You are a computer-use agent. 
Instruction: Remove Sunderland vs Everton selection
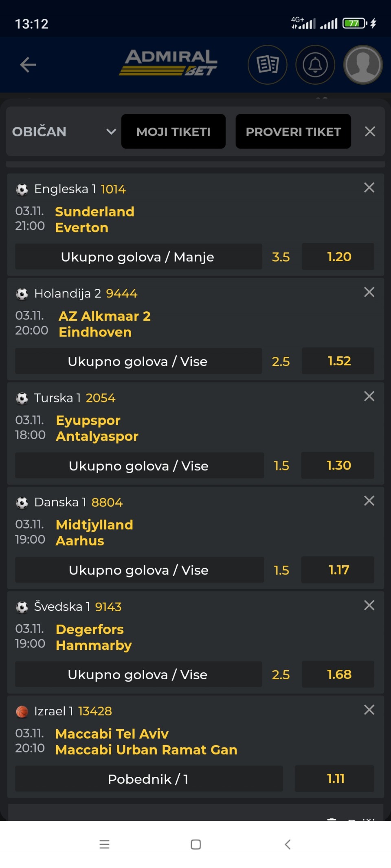369,188
